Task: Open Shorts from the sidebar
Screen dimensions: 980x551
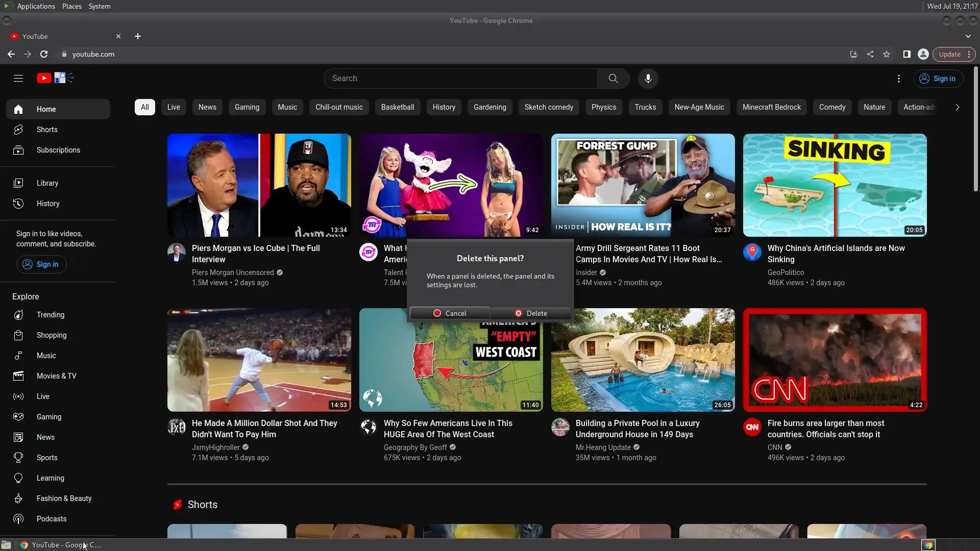Action: pyautogui.click(x=47, y=130)
